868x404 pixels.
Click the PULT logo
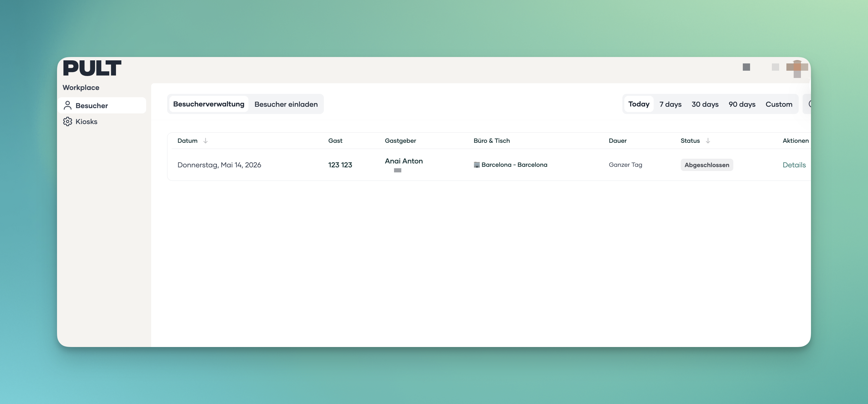(92, 68)
